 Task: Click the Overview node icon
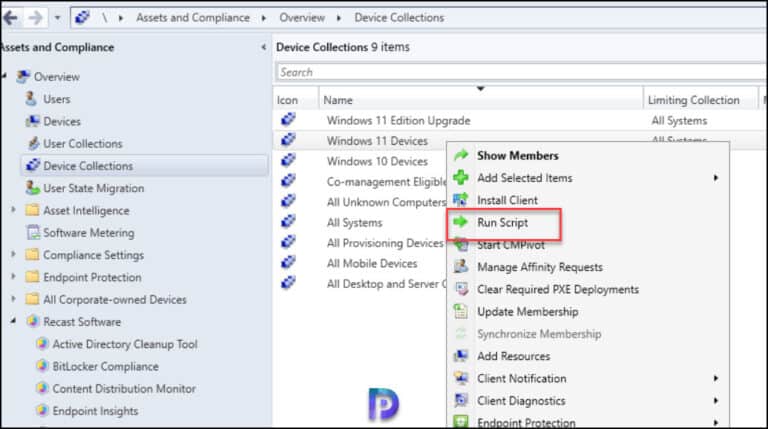(23, 77)
